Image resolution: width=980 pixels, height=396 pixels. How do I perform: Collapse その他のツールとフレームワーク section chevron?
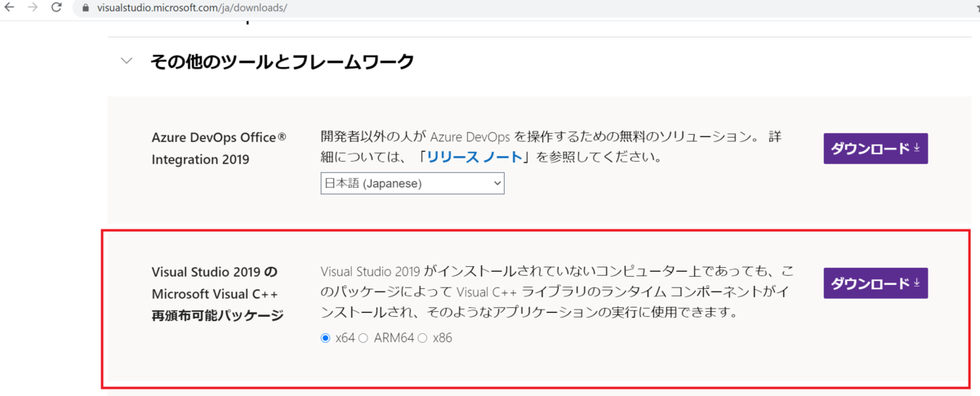tap(126, 60)
